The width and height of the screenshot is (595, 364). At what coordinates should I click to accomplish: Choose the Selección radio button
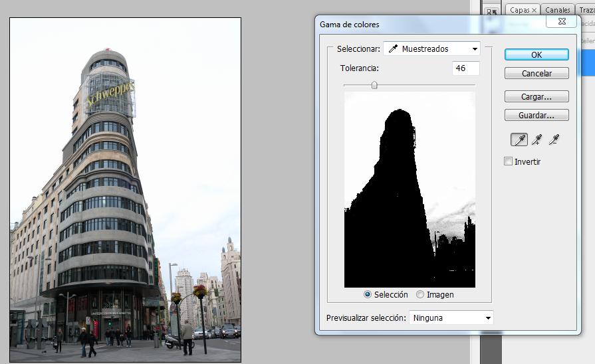tap(368, 294)
